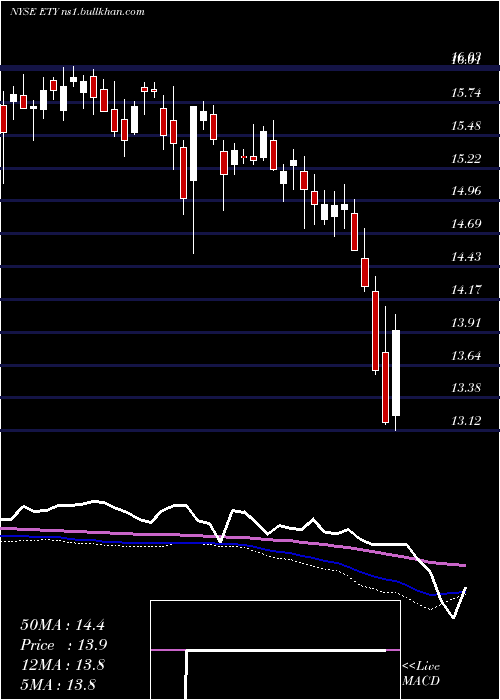Click the 14.69 price axis label
The height and width of the screenshot is (700, 500).
(x=466, y=224)
